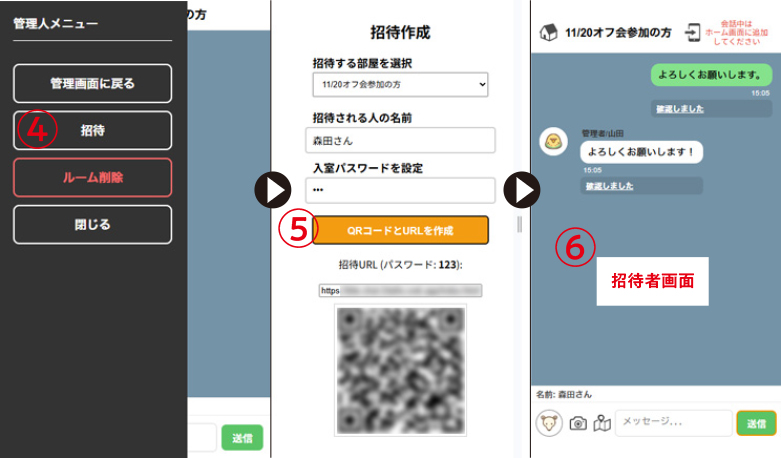The image size is (781, 458).
Task: Click the white よろしくお願いします！ message bubble
Action: click(x=642, y=152)
